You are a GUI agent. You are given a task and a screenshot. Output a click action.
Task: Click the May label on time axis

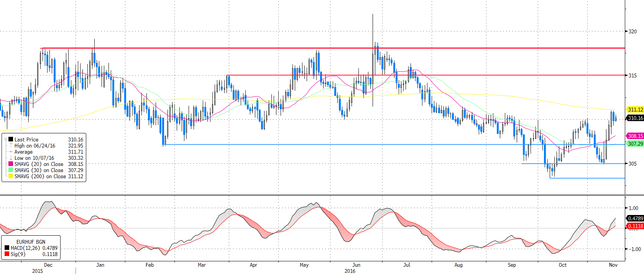304,265
